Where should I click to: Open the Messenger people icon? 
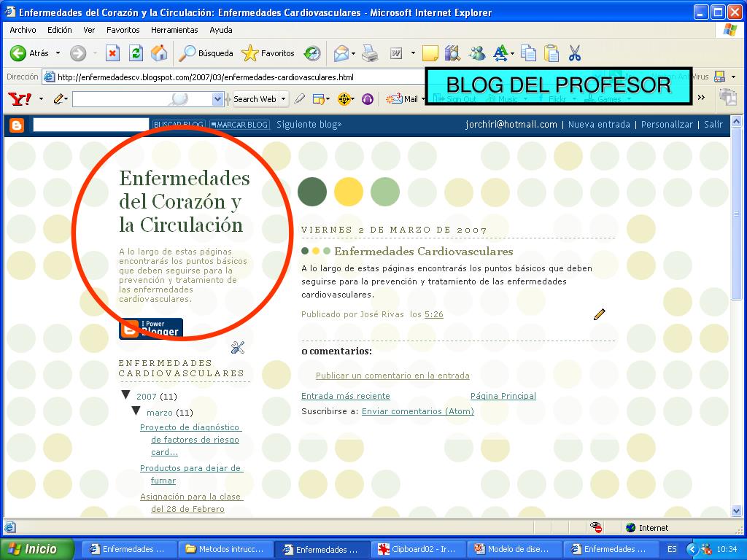pos(476,52)
